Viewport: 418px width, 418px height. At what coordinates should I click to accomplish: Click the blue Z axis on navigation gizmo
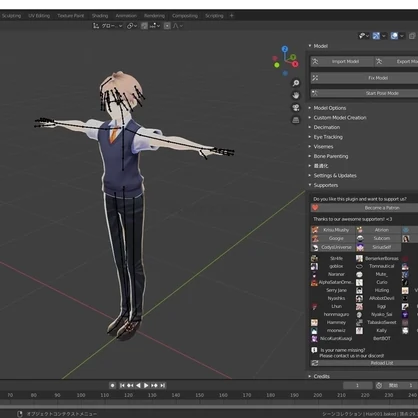[x=285, y=49]
